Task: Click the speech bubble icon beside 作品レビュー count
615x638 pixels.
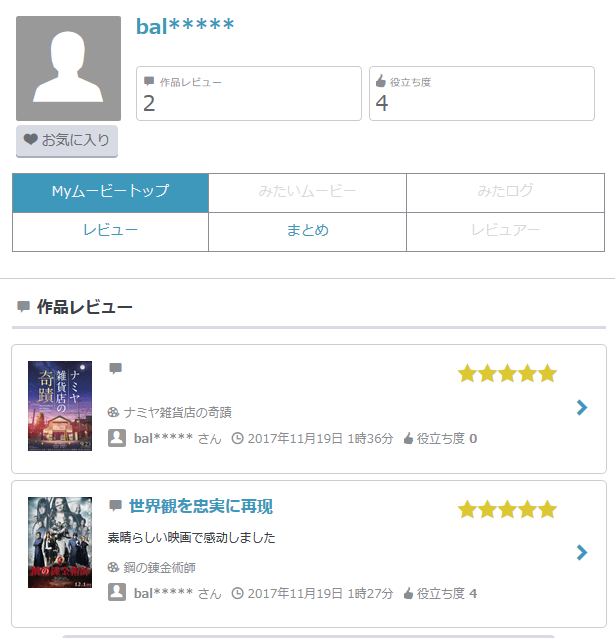Action: point(149,81)
